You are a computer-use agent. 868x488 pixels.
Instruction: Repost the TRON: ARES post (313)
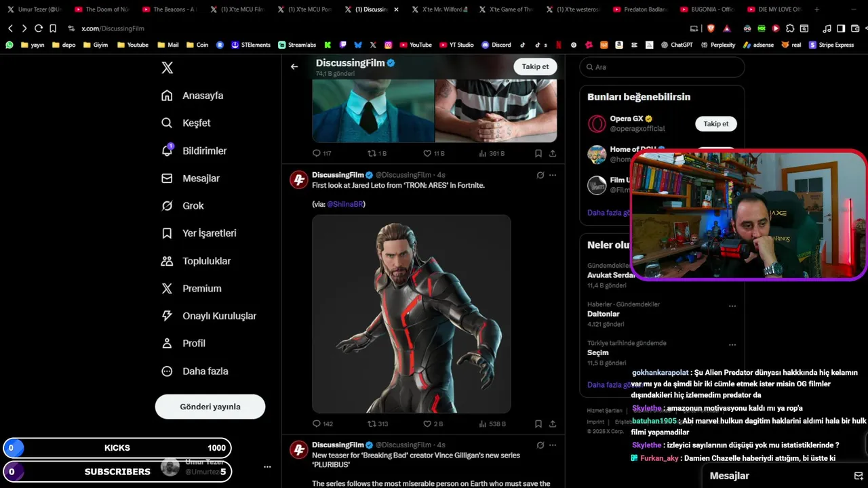coord(378,424)
